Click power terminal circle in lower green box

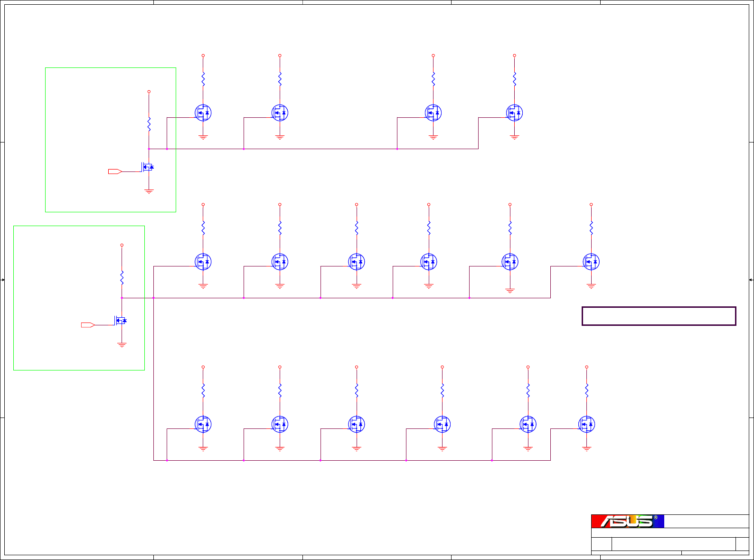[122, 245]
